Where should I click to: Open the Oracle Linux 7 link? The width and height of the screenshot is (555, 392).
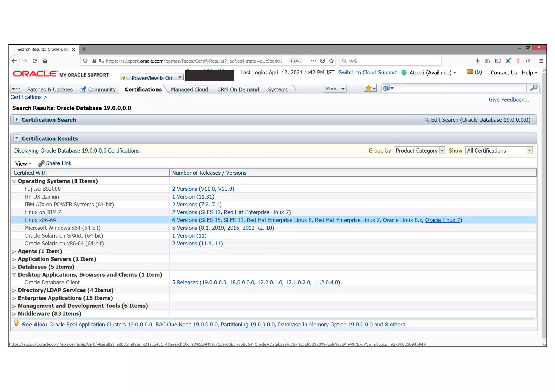click(x=443, y=220)
